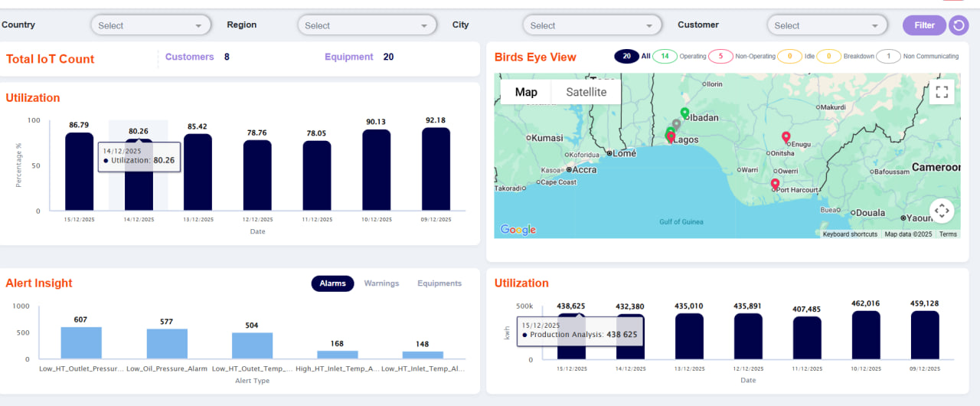
Task: Click the Total IoT Count heading
Action: tap(50, 59)
